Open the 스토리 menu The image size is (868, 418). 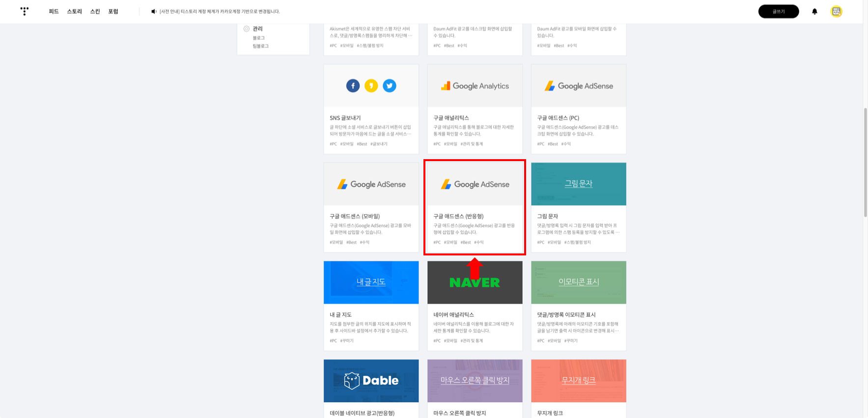pos(74,11)
